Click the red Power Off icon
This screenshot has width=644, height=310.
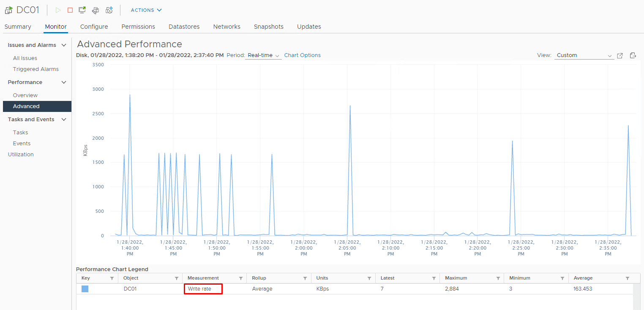[70, 10]
